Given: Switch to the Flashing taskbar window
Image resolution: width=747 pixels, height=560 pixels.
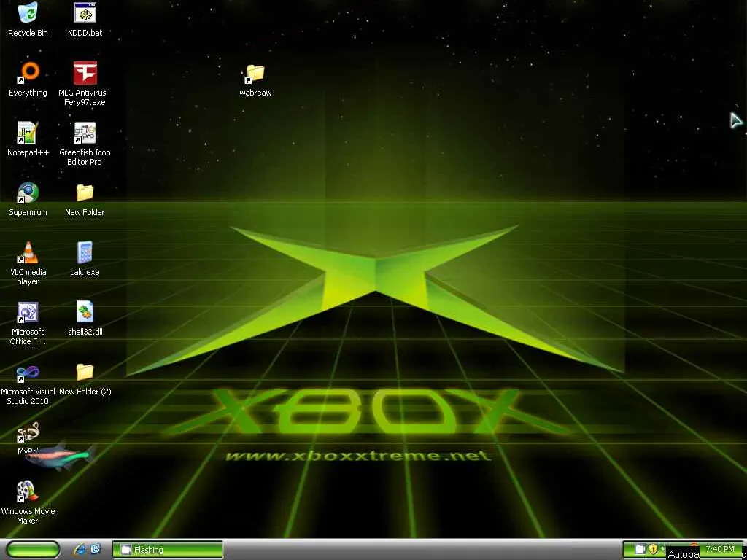Looking at the screenshot, I should [x=168, y=550].
